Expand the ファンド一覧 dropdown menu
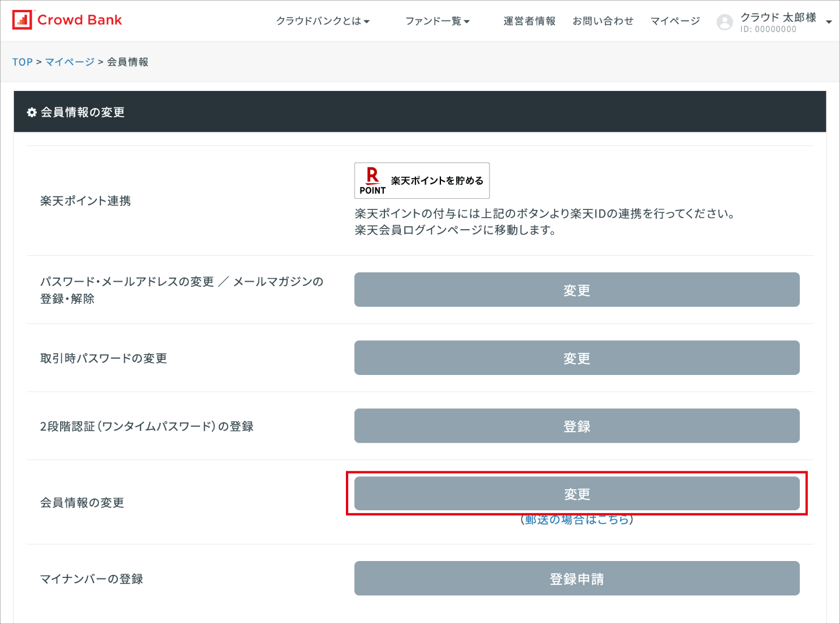The image size is (840, 624). point(437,21)
